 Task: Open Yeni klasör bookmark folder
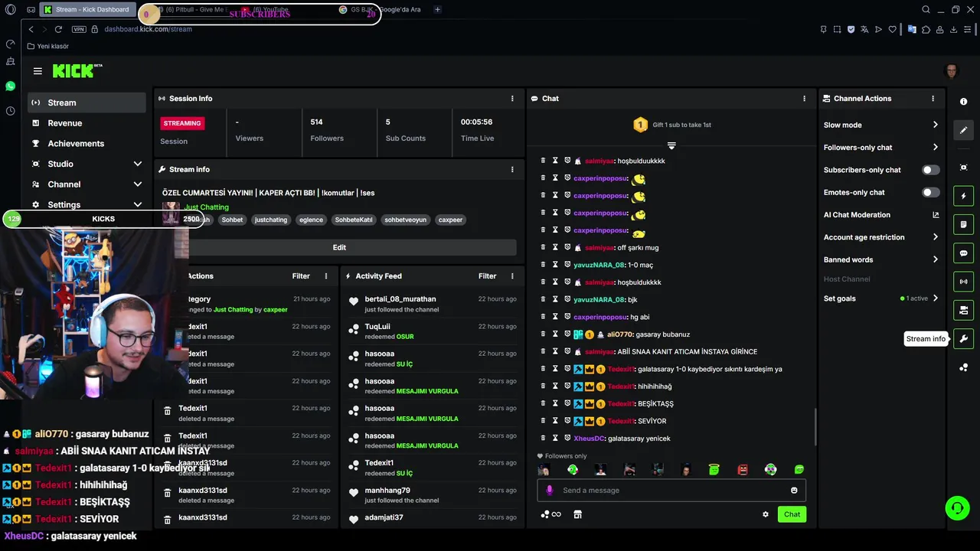click(x=48, y=47)
